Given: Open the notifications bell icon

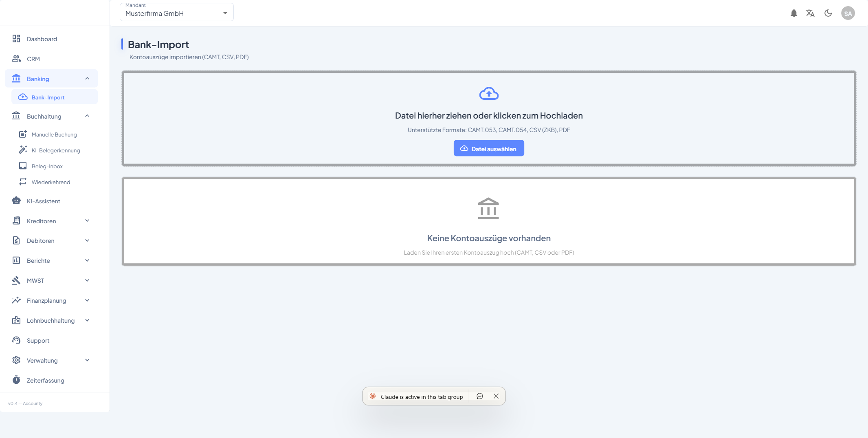Looking at the screenshot, I should tap(793, 13).
